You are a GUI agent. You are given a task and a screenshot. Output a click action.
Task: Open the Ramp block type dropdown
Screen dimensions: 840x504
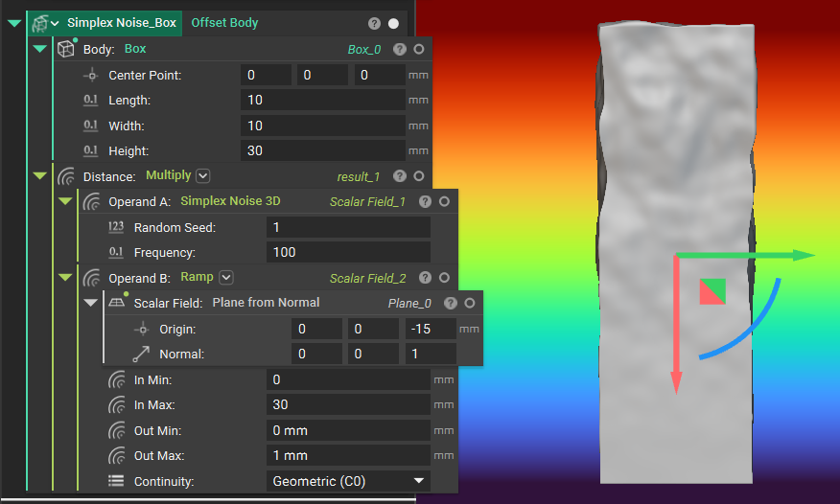pos(226,278)
